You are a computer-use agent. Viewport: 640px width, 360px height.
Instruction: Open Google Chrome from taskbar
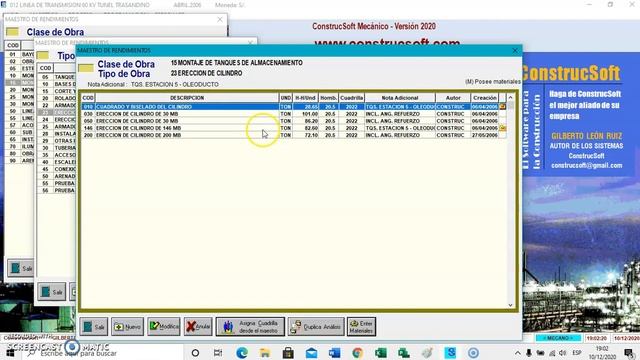coord(358,353)
